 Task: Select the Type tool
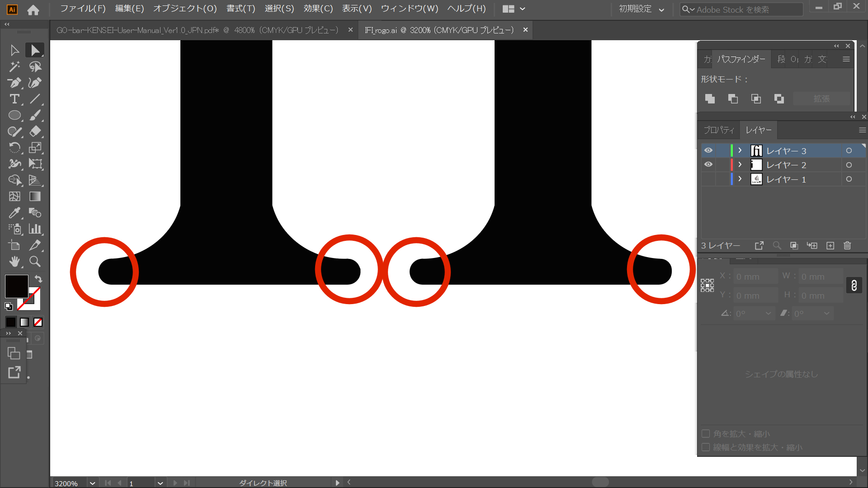tap(14, 99)
